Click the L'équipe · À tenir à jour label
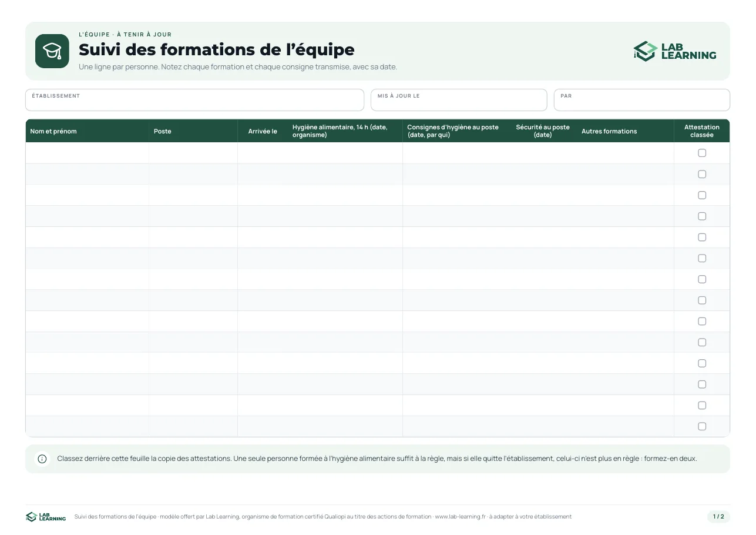This screenshot has width=756, height=535. click(125, 35)
